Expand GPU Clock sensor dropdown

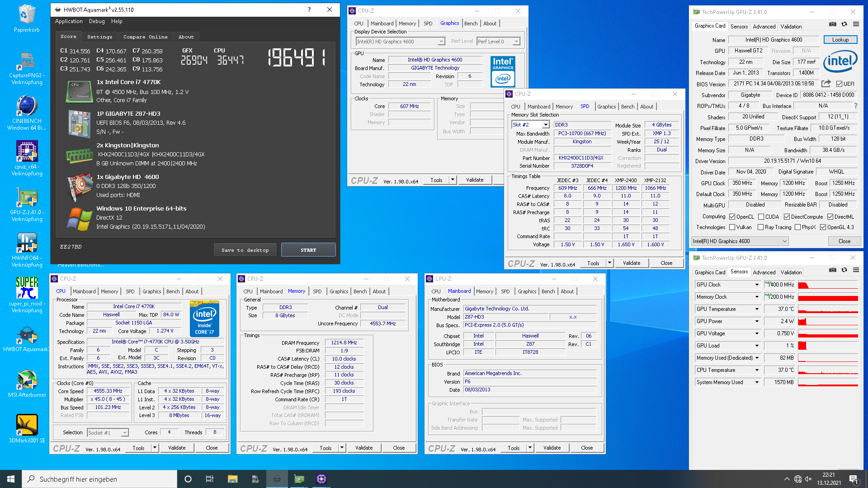(757, 285)
